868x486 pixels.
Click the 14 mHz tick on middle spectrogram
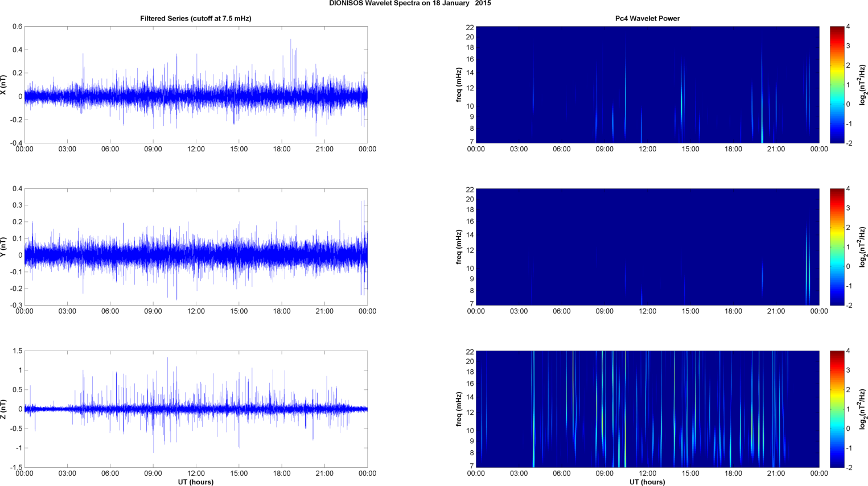coord(470,235)
